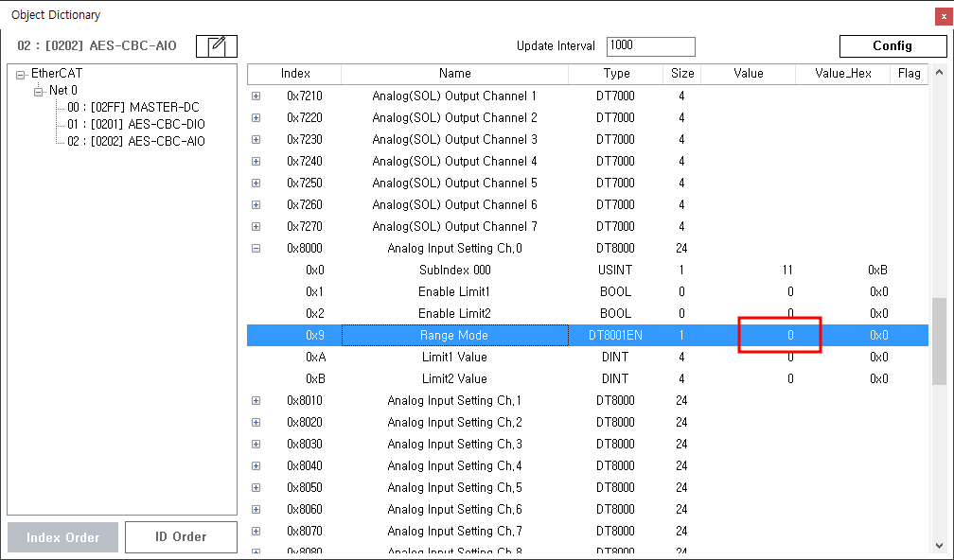Viewport: 954px width, 560px height.
Task: Expand the 0x7270 Output Channel 7 row
Action: point(256,227)
